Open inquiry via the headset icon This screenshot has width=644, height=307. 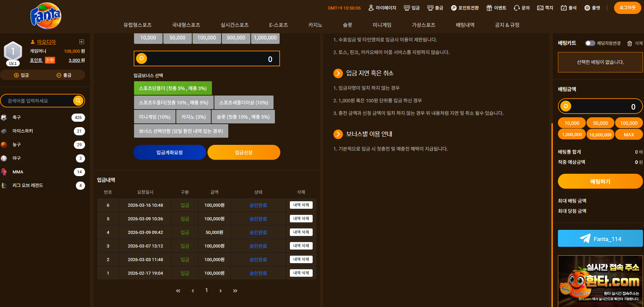[517, 8]
